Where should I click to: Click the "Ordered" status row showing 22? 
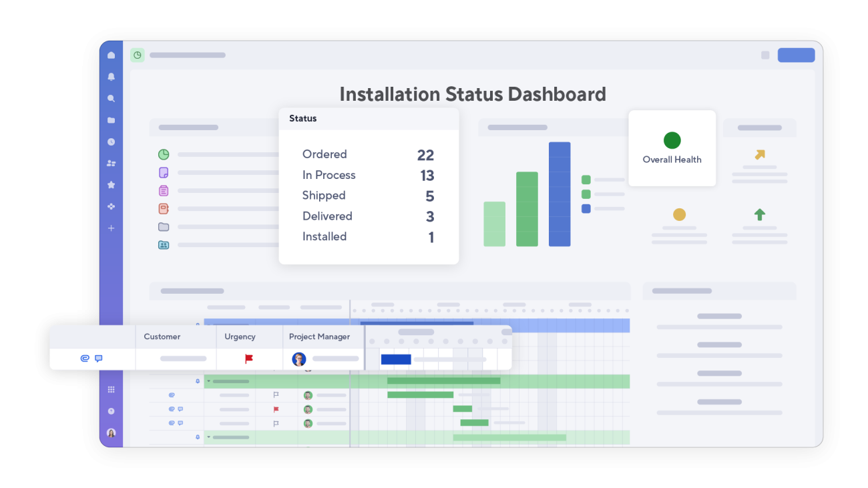pos(369,155)
